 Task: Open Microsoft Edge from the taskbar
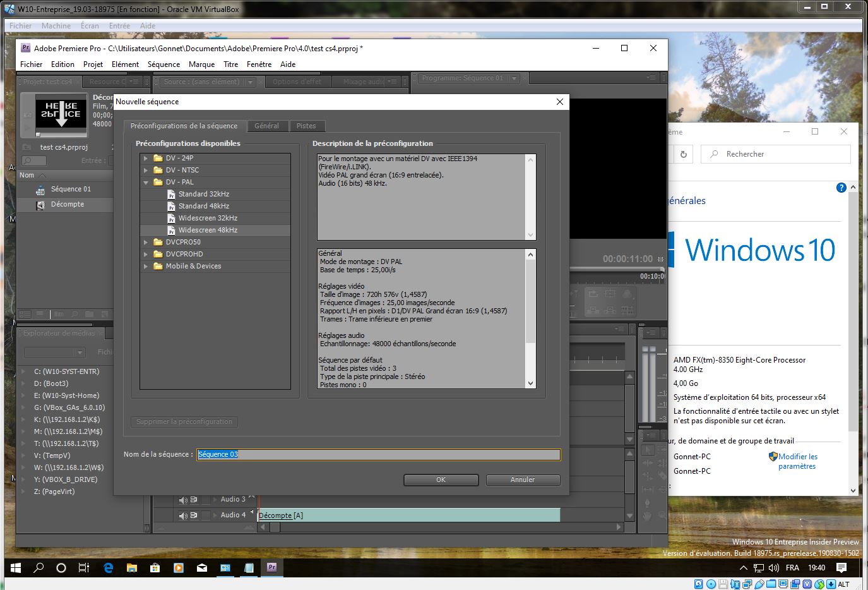pos(108,567)
